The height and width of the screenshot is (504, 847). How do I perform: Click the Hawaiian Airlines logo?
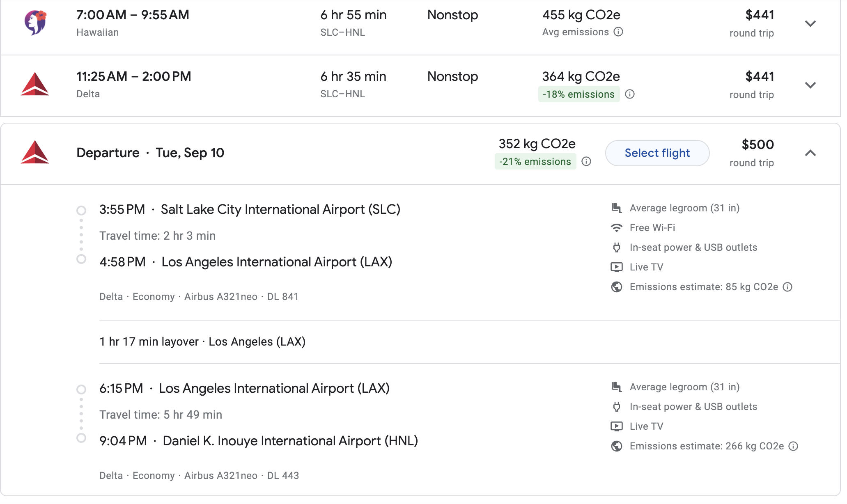tap(35, 23)
